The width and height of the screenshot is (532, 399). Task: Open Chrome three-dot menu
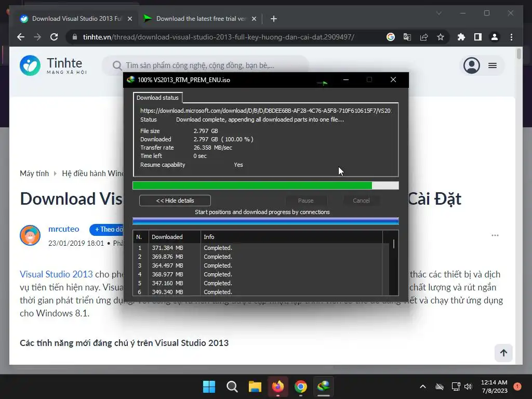coord(511,37)
